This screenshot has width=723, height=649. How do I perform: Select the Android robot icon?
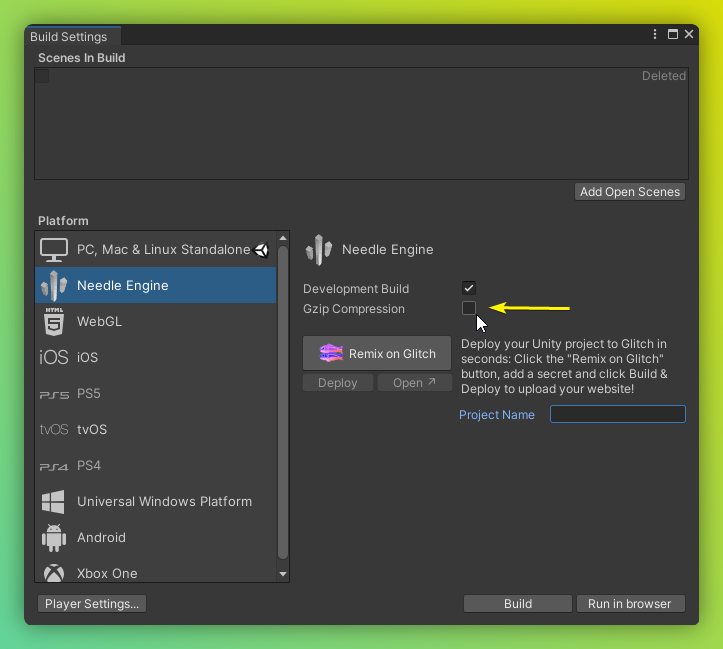point(54,538)
